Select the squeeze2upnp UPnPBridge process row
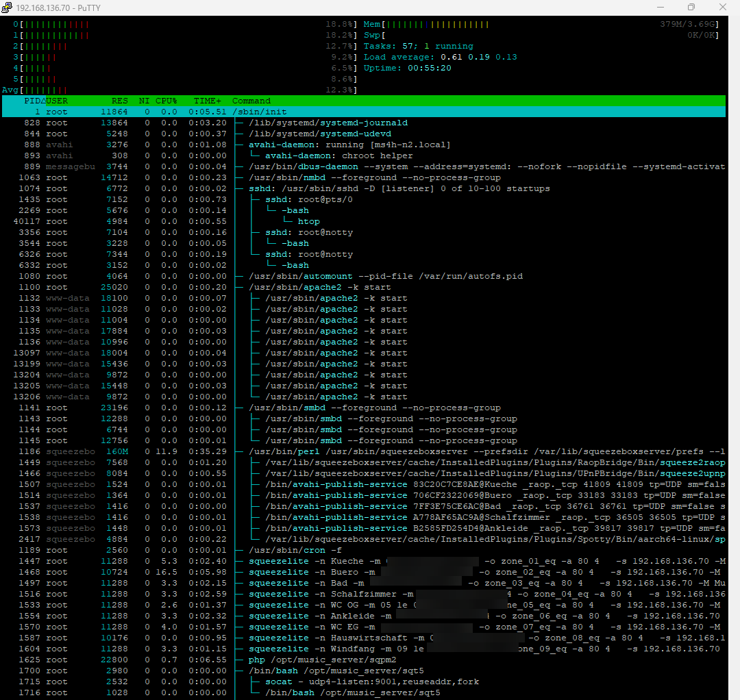Viewport: 740px width, 700px height. click(x=363, y=473)
